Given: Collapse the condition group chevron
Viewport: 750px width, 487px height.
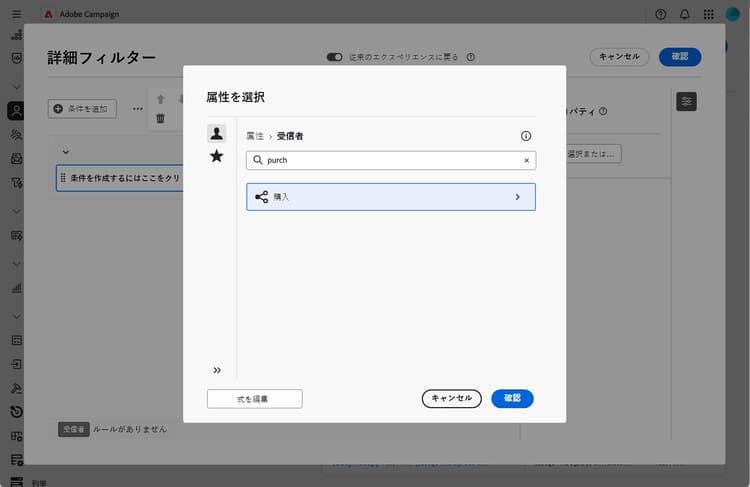Looking at the screenshot, I should [x=66, y=152].
